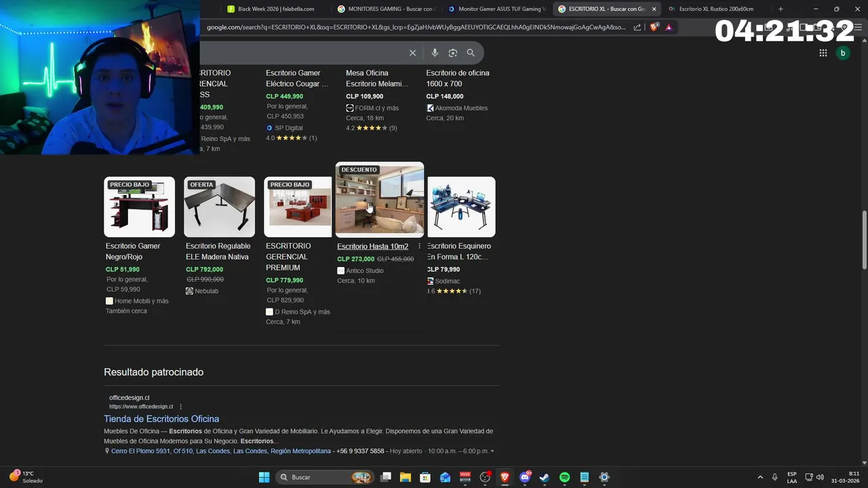Viewport: 868px width, 488px height.
Task: Switch to Escritorio XL Rustico 200x60cm tab
Action: (x=715, y=9)
